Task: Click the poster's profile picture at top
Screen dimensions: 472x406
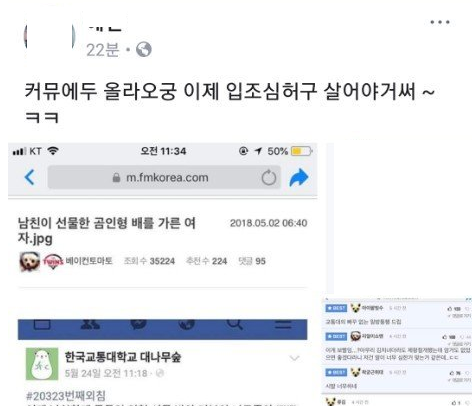Action: pos(49,36)
